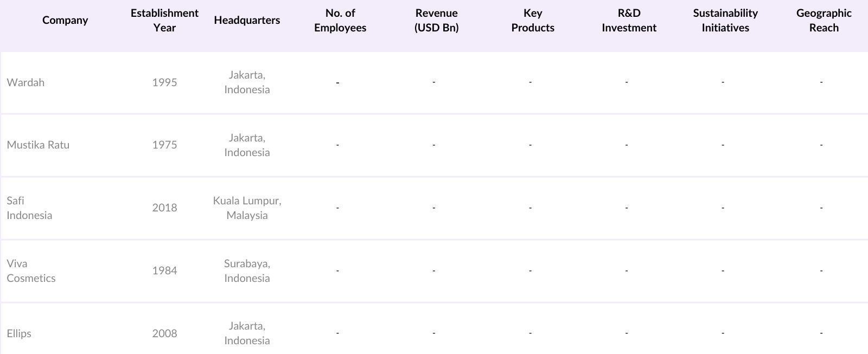Click the Ellips company name
The image size is (868, 354).
click(19, 333)
